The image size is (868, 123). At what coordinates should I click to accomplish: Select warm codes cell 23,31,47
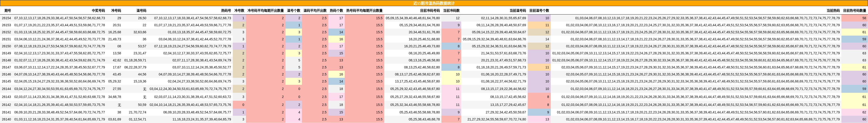click(x=140, y=53)
